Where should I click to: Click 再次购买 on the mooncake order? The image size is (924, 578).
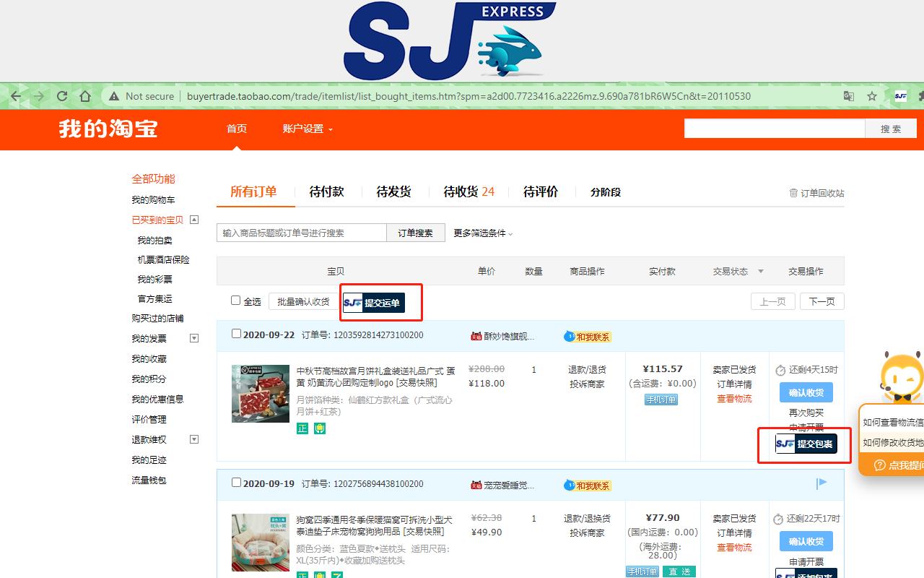[806, 413]
